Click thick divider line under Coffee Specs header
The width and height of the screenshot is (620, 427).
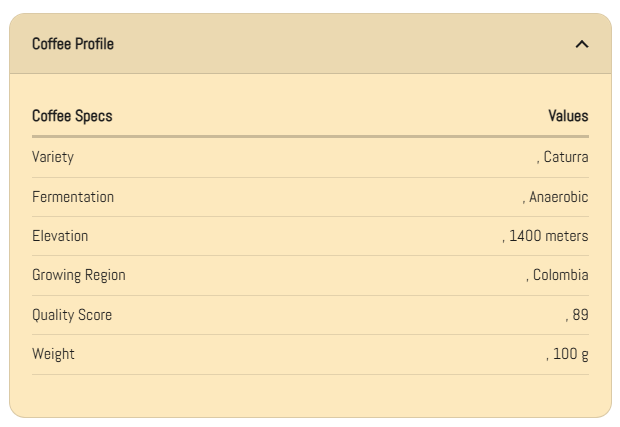pos(310,136)
